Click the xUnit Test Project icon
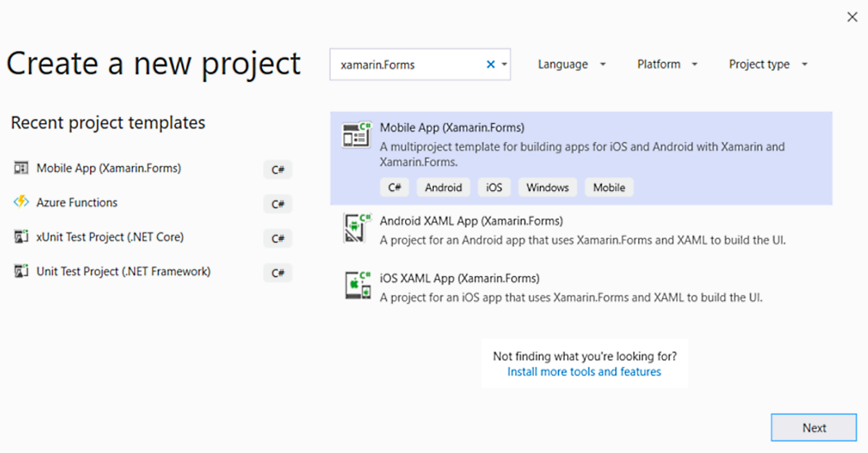 (21, 237)
